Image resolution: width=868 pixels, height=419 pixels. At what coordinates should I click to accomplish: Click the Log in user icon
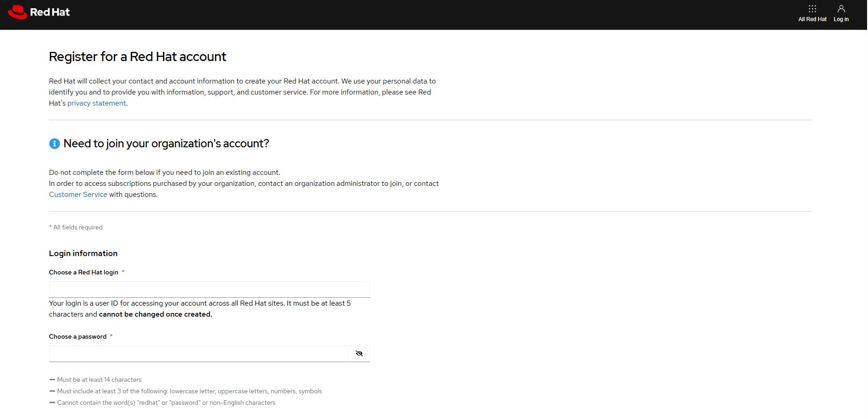841,13
